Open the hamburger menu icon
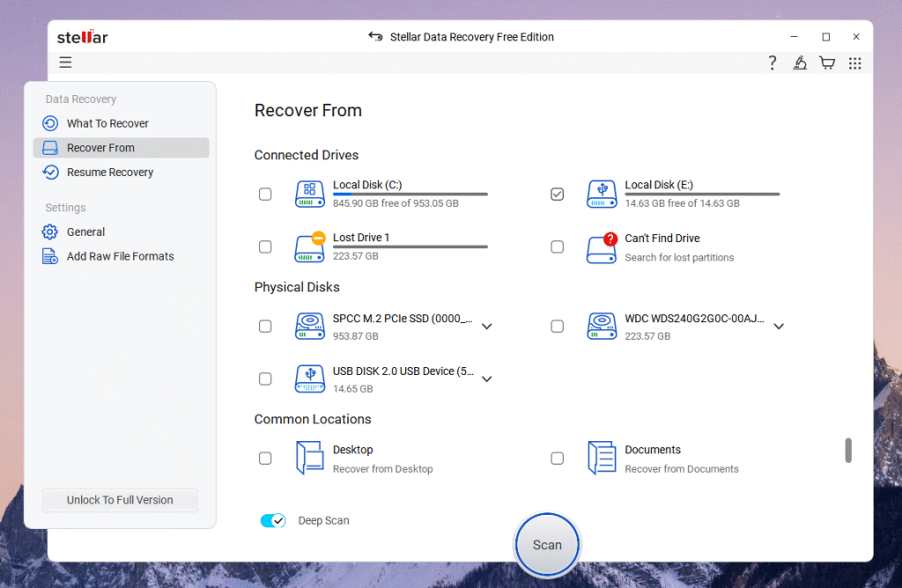Screen dimensions: 902x588 [66, 62]
